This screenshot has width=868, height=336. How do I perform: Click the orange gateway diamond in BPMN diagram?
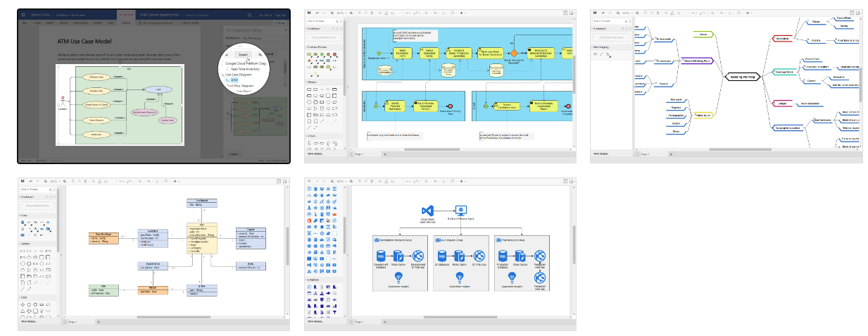pyautogui.click(x=514, y=53)
